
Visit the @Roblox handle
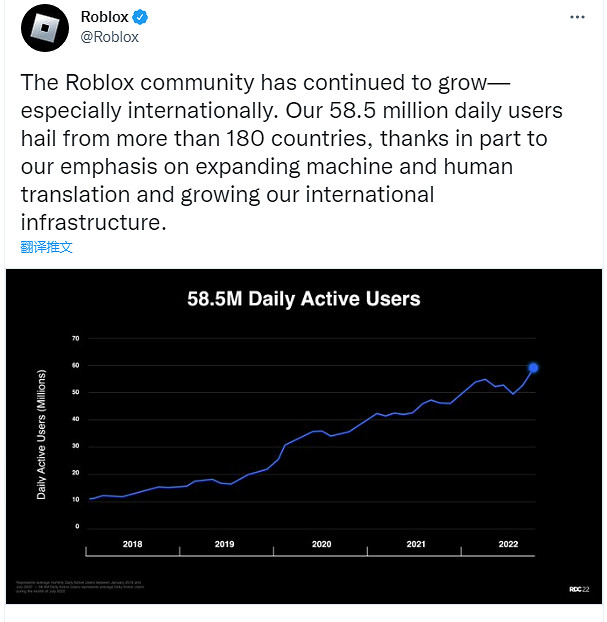(x=109, y=37)
